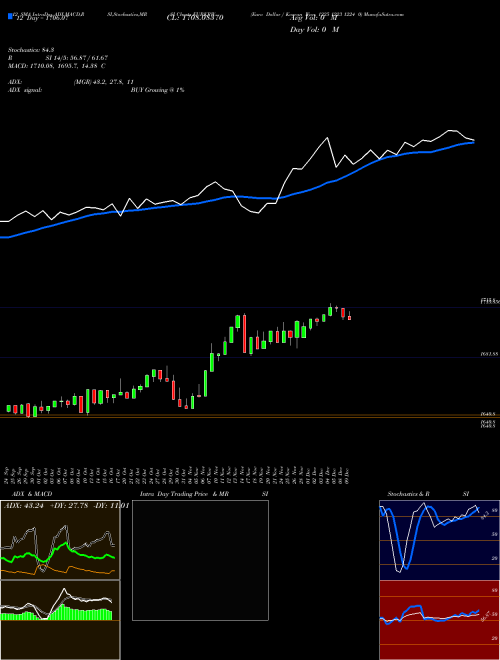The width and height of the screenshot is (500, 660).
Task: Click the 'SI 14/3: 36.87 / 61.67' value
Action: (x=77, y=58)
